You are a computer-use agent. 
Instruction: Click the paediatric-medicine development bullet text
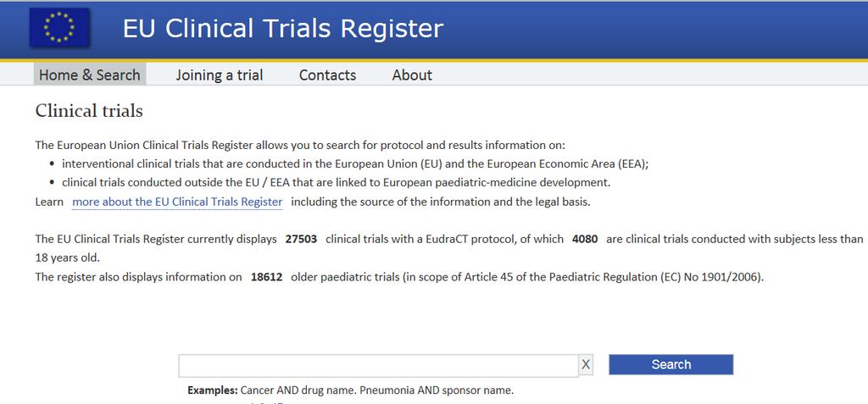(x=336, y=183)
